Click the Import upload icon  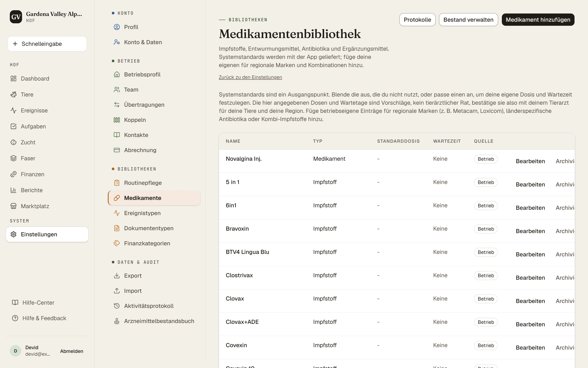117,291
